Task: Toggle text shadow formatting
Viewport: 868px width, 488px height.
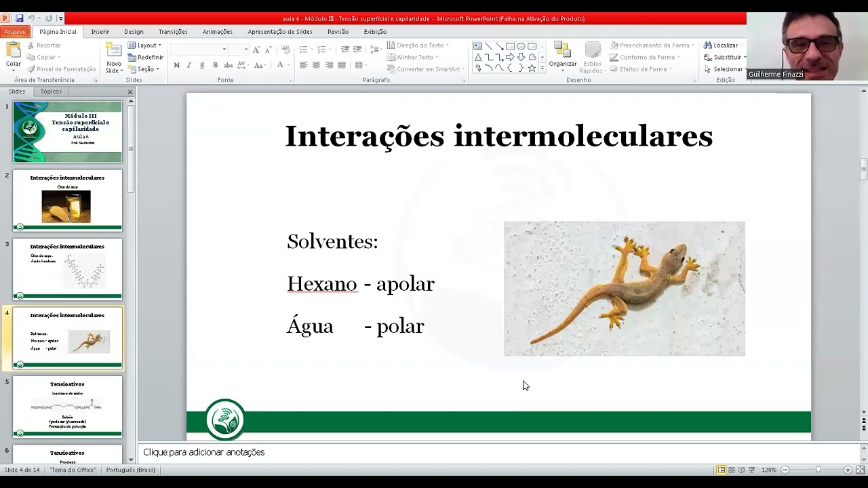Action: (215, 65)
